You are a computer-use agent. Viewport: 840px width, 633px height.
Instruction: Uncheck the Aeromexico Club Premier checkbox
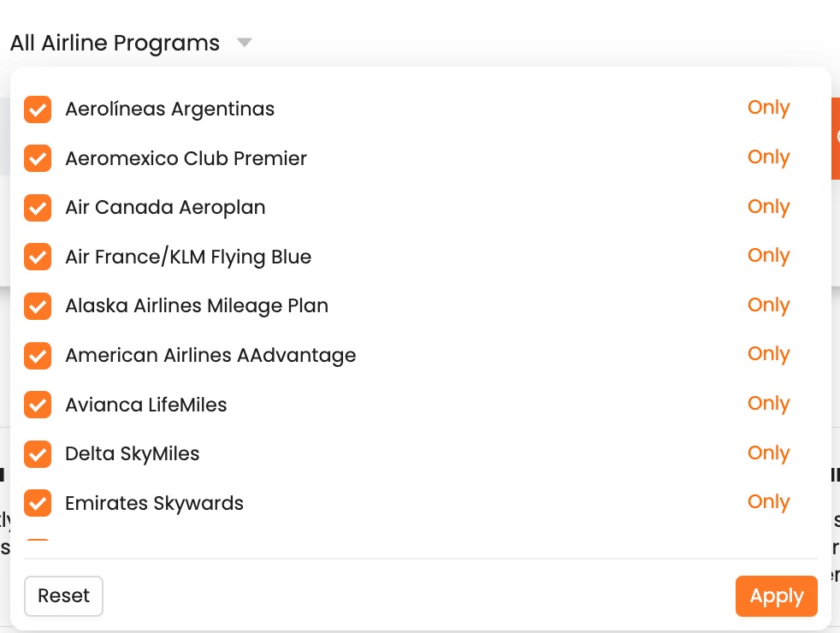(x=37, y=158)
